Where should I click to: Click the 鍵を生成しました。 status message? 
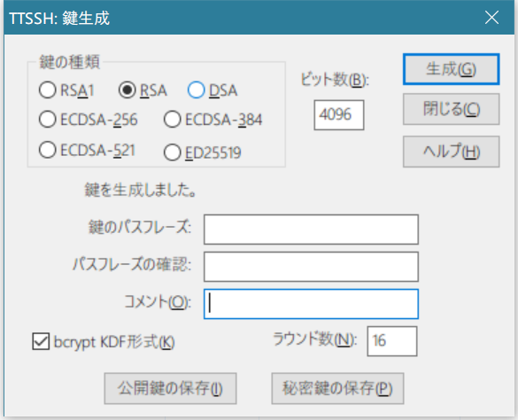(141, 190)
